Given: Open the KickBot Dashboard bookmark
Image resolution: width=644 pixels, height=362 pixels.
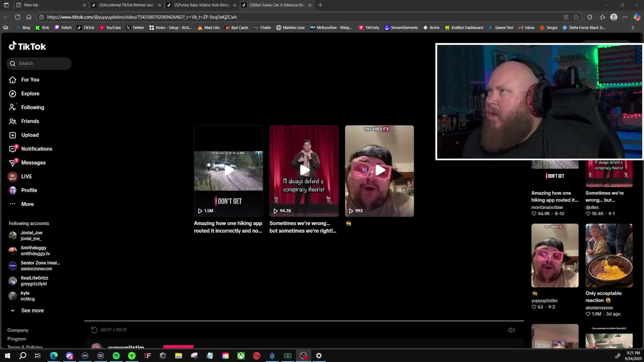Looking at the screenshot, I should [x=463, y=28].
